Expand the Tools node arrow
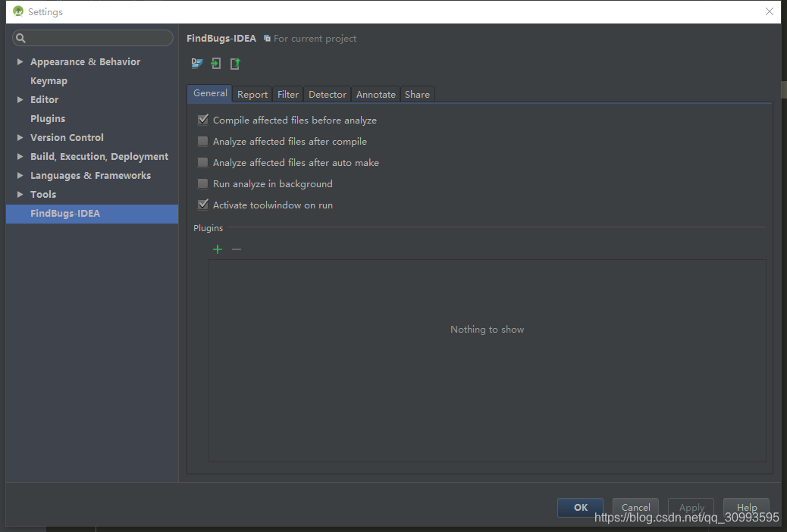 click(20, 194)
